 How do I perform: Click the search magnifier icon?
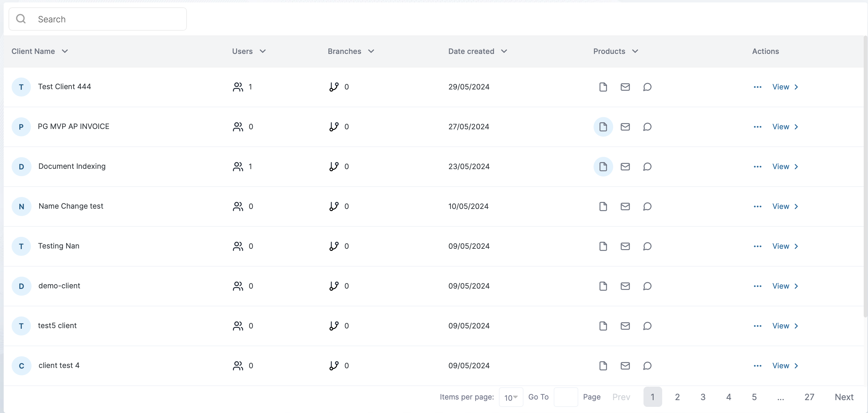21,19
